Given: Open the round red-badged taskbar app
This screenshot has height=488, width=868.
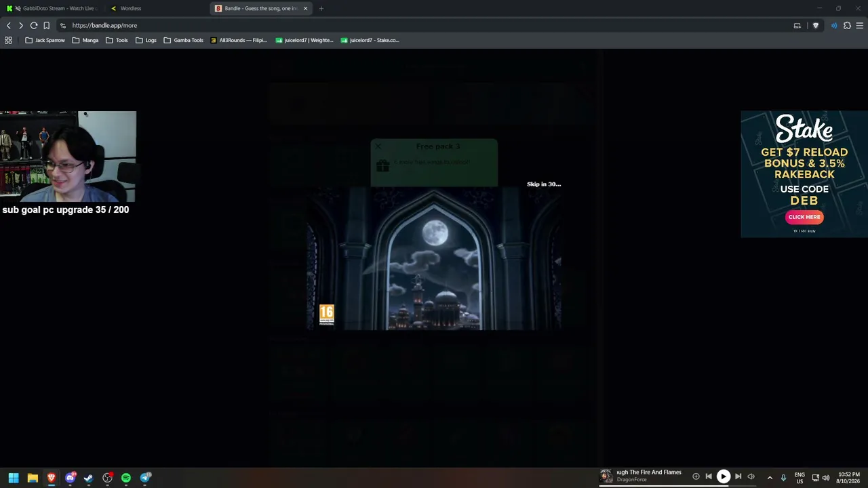Looking at the screenshot, I should coord(107,478).
